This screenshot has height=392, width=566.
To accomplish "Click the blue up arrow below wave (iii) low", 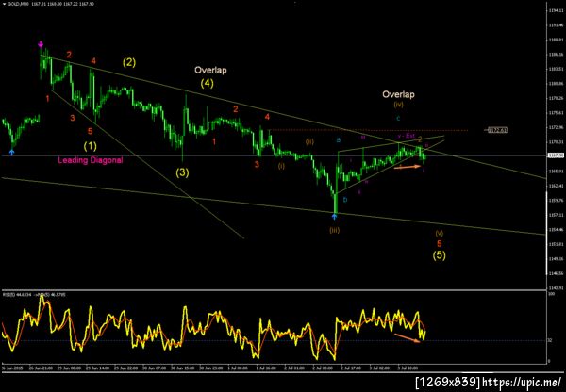I will point(334,217).
